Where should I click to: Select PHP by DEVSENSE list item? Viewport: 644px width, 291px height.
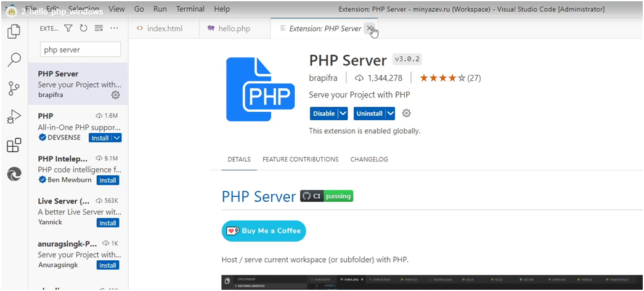point(78,126)
